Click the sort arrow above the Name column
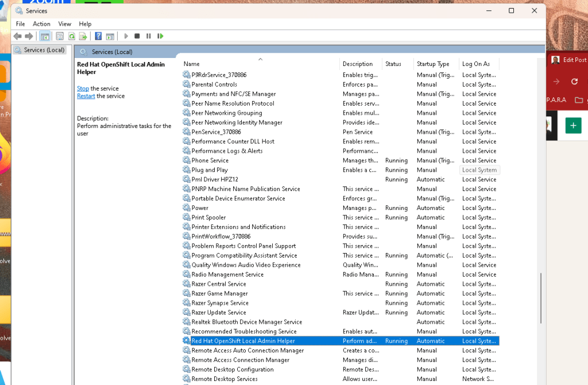The height and width of the screenshot is (385, 588). click(x=260, y=59)
